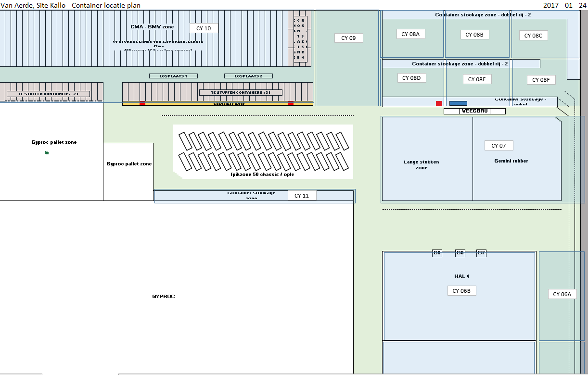Click the 'CMA - BMW zone' heading
The image size is (588, 375).
[152, 26]
